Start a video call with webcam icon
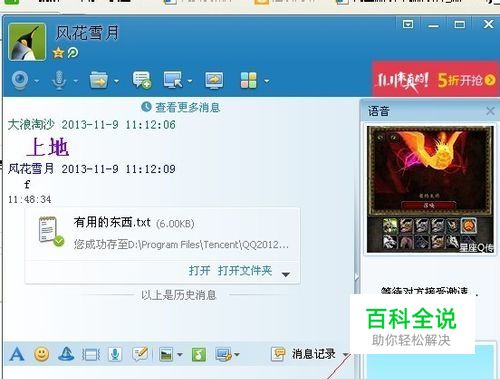The height and width of the screenshot is (379, 500). tap(20, 80)
